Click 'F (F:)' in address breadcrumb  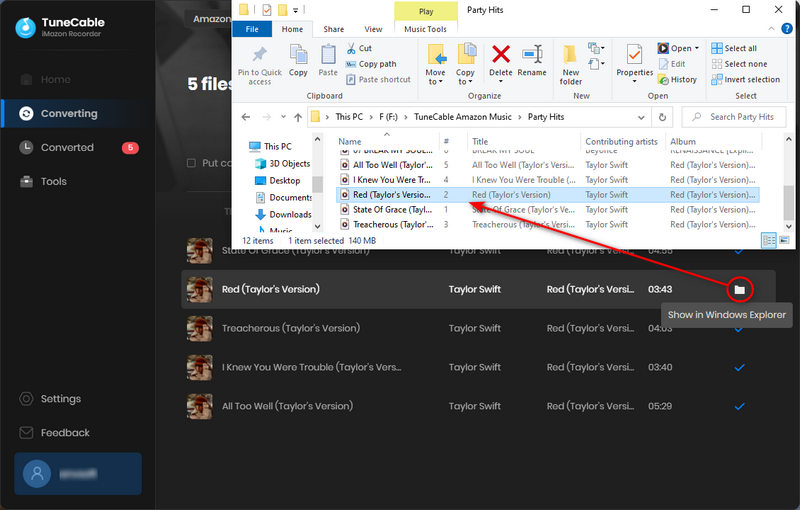pos(388,117)
